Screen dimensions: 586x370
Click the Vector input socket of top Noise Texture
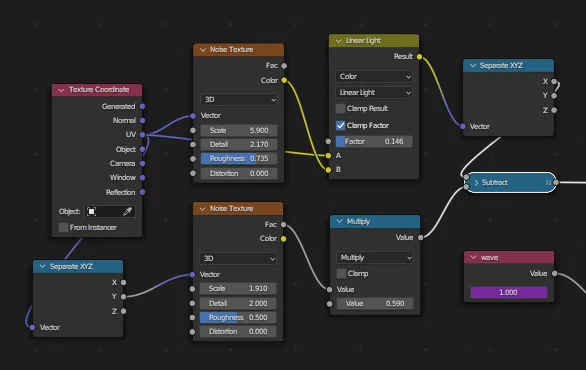[193, 116]
